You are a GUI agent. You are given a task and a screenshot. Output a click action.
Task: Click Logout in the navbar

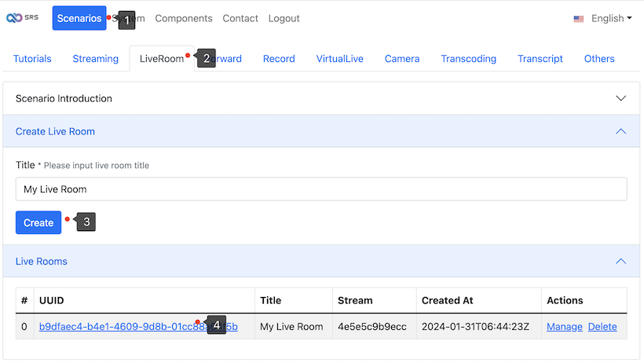[x=284, y=18]
